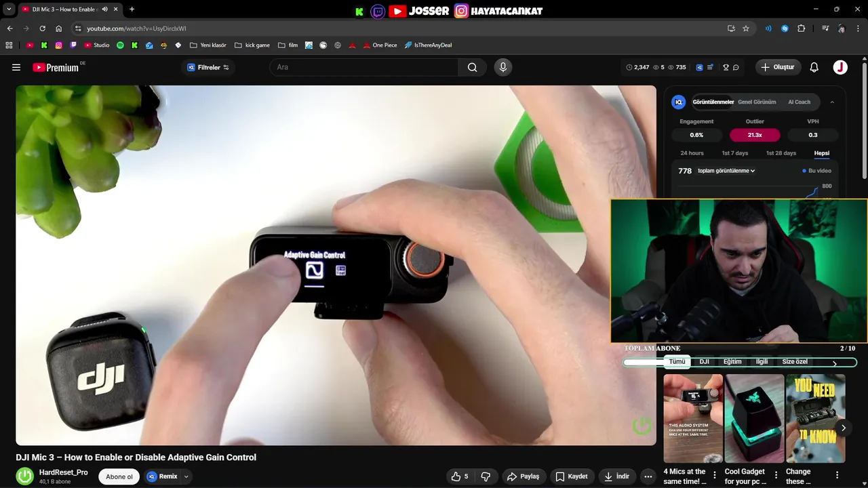
Task: Open the Yeni klasör bookmark folder
Action: pyautogui.click(x=208, y=45)
